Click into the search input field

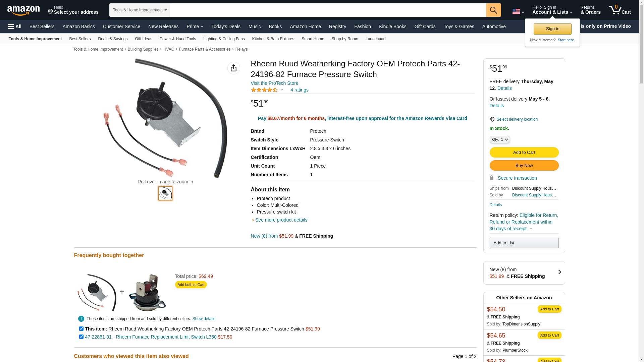click(328, 10)
